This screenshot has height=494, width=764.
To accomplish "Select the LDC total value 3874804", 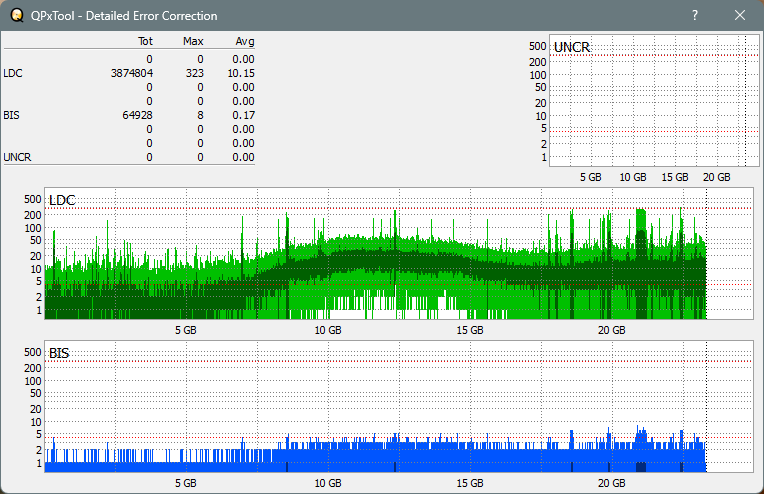I will coord(132,73).
